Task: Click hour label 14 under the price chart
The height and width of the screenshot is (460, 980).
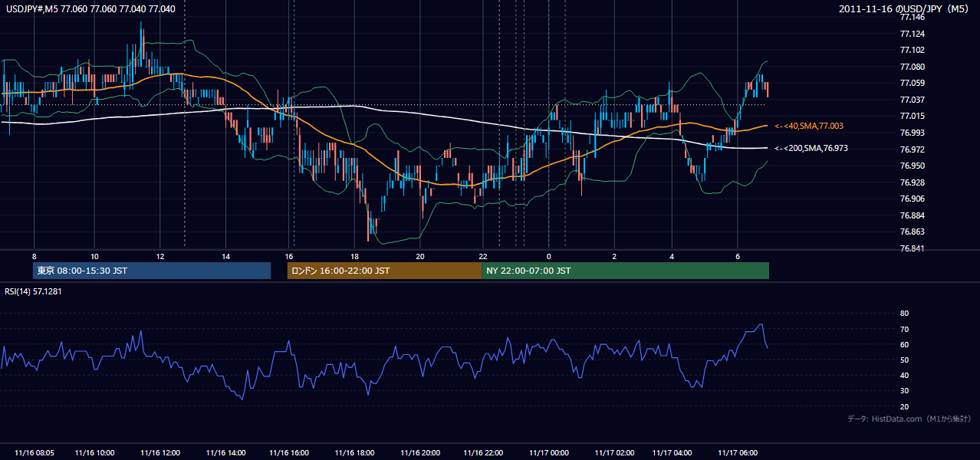Action: point(225,256)
